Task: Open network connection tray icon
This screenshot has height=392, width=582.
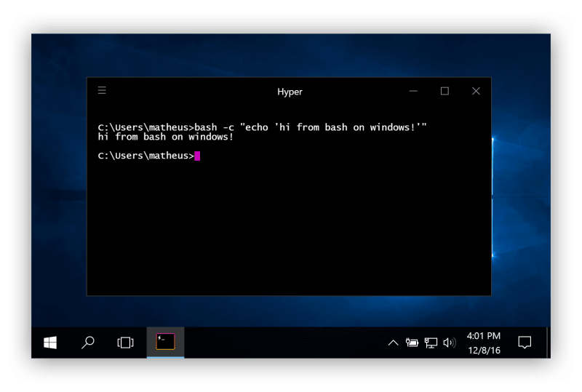Action: click(431, 343)
